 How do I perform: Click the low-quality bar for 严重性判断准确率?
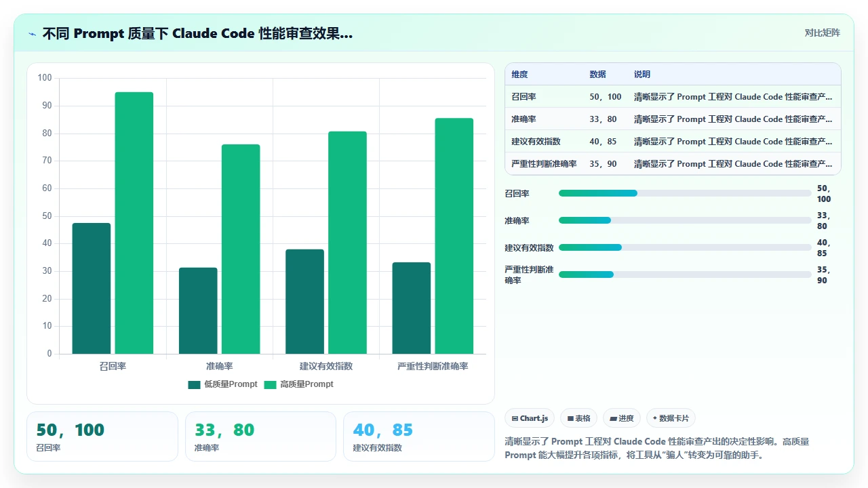tap(412, 308)
